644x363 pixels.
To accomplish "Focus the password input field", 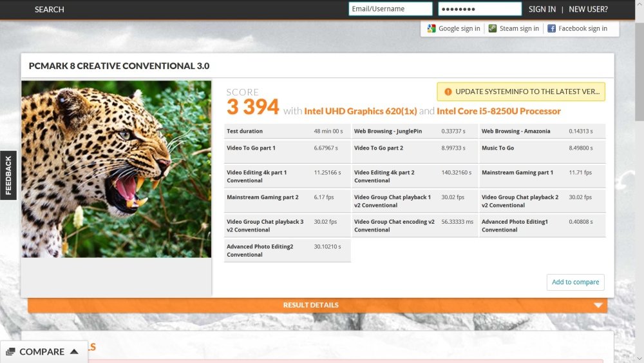I will point(479,9).
